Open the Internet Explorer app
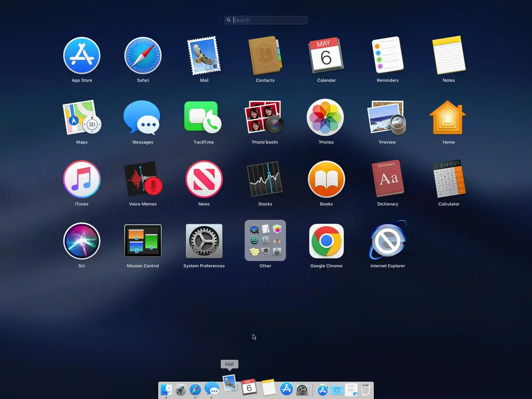 click(x=388, y=240)
